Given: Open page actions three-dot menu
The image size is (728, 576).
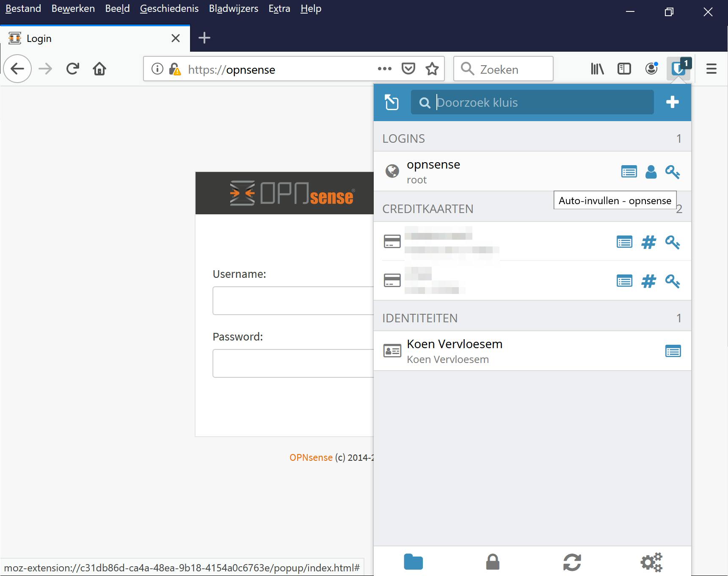Looking at the screenshot, I should [x=384, y=69].
